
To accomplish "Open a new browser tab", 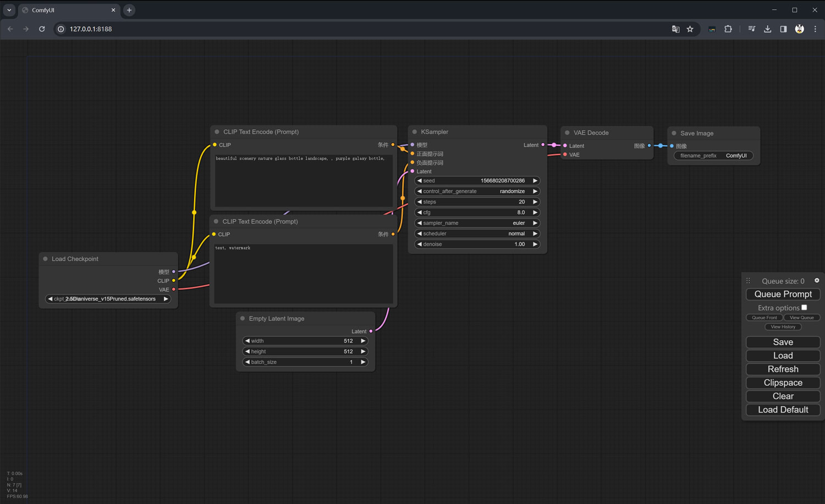I will click(129, 10).
